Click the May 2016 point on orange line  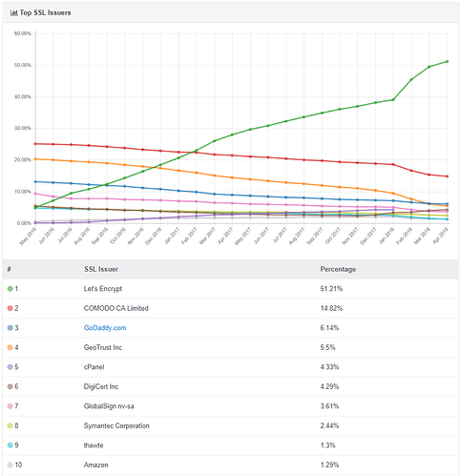[35, 159]
